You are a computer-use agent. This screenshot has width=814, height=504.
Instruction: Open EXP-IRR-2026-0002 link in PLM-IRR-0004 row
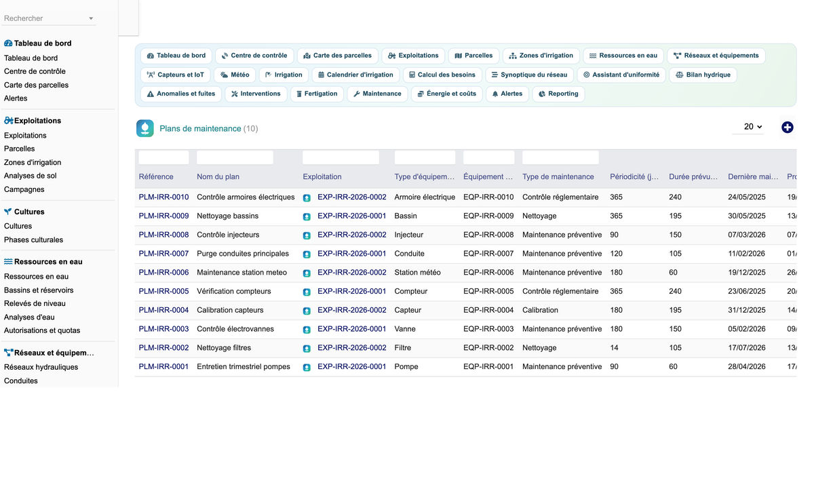click(351, 310)
